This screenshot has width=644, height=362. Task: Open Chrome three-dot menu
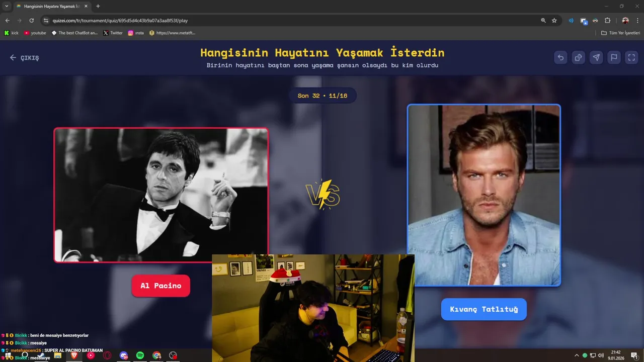[x=637, y=21]
